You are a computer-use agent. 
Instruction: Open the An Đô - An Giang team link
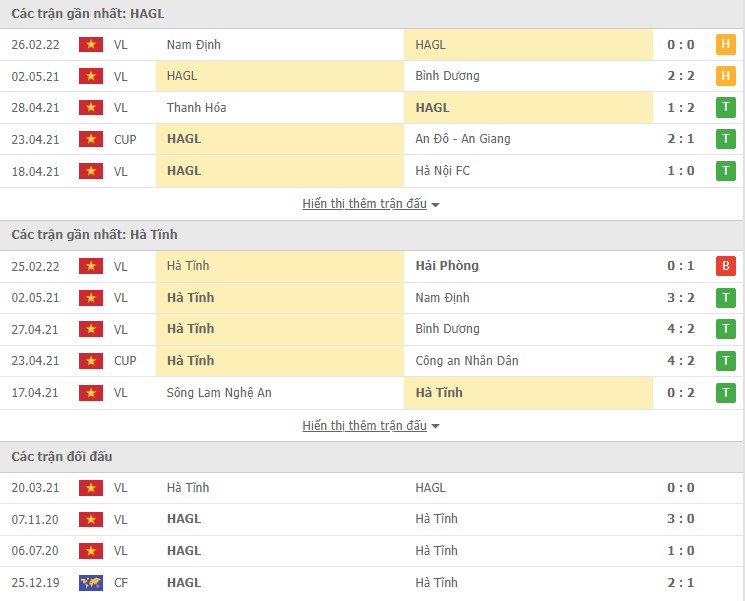tap(462, 139)
